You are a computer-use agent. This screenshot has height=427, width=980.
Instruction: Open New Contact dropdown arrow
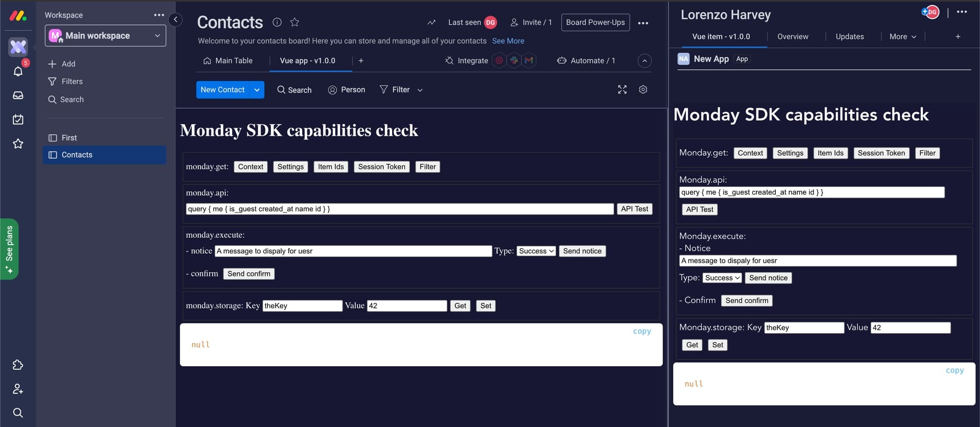(257, 90)
